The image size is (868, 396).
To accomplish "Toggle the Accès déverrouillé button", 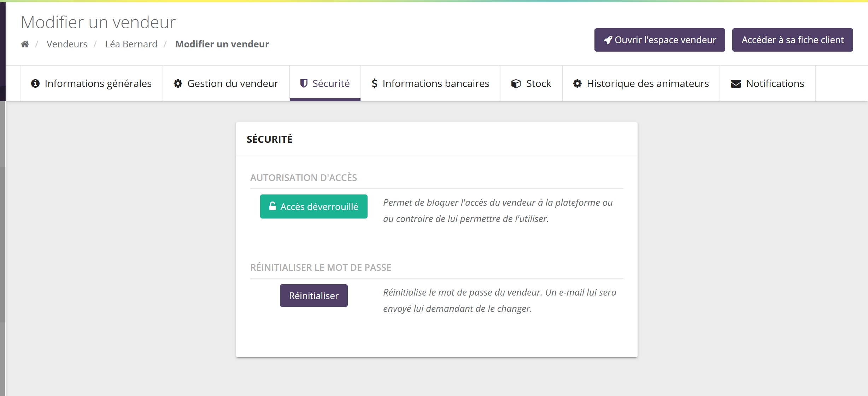I will [x=314, y=206].
